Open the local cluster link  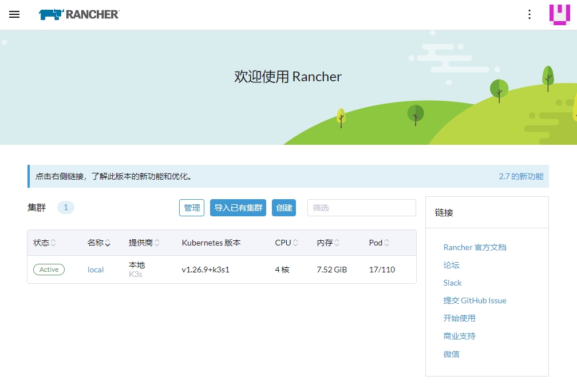click(x=96, y=270)
